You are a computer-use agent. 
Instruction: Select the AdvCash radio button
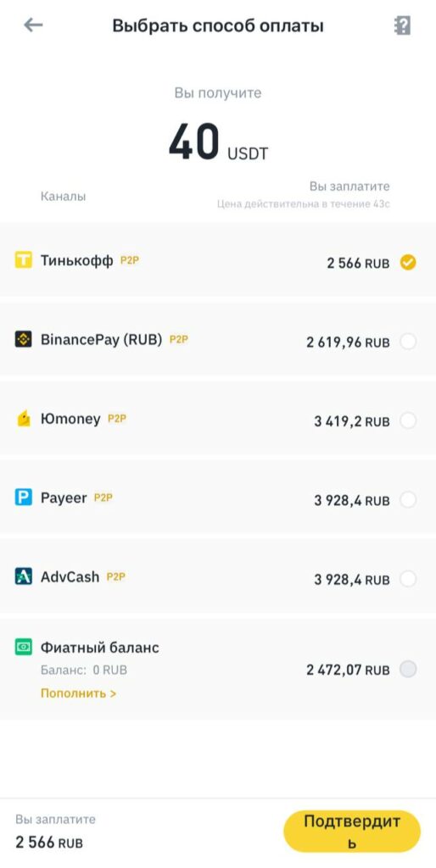point(408,580)
